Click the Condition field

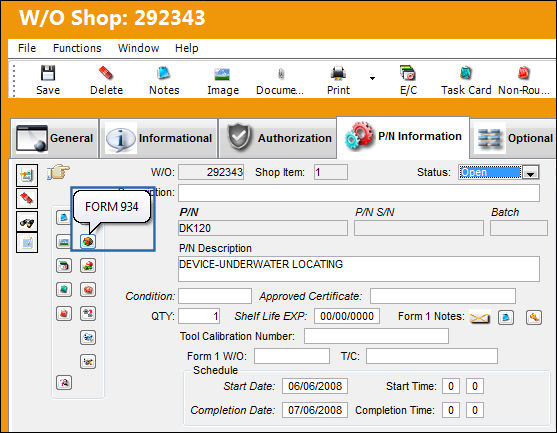[x=215, y=296]
